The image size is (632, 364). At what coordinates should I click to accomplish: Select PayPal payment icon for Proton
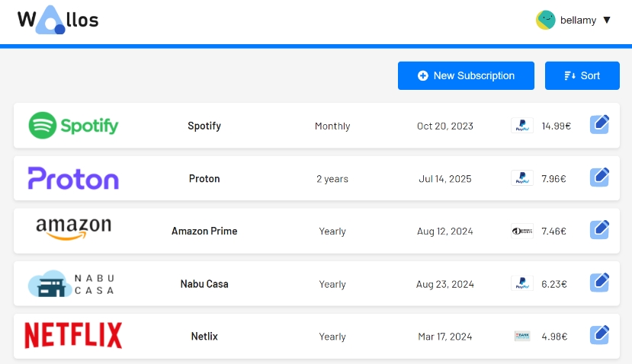coord(521,178)
